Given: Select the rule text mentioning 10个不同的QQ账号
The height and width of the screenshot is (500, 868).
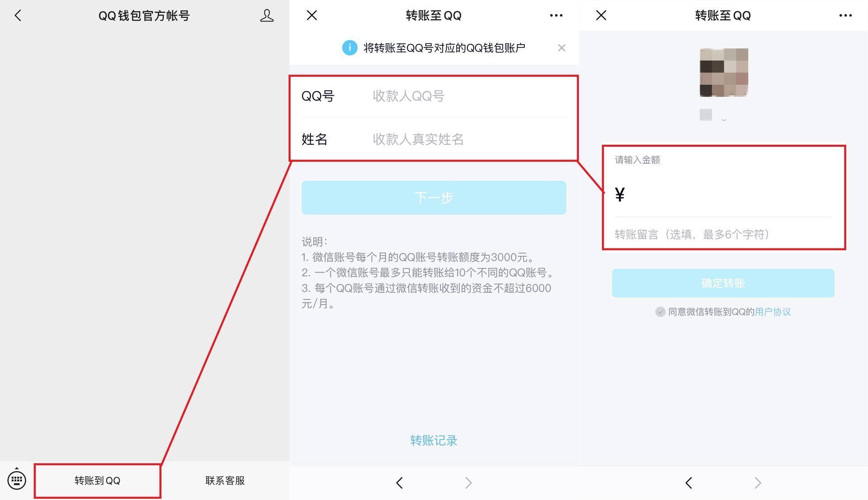Looking at the screenshot, I should coord(428,272).
